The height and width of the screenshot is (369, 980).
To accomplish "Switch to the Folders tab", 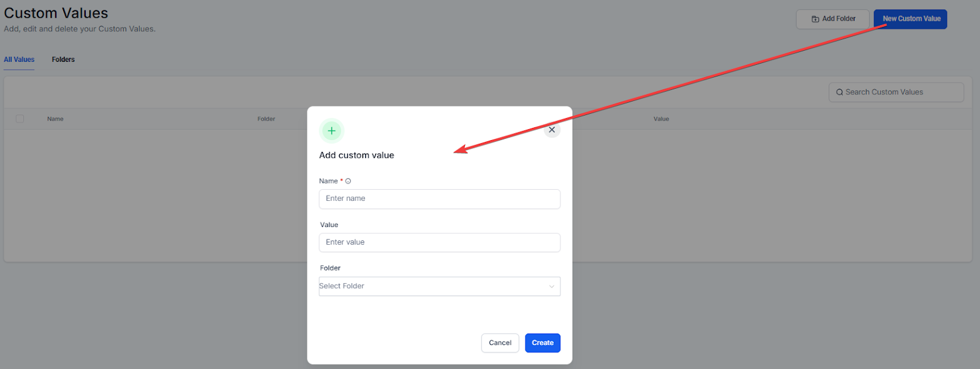I will pos(63,59).
